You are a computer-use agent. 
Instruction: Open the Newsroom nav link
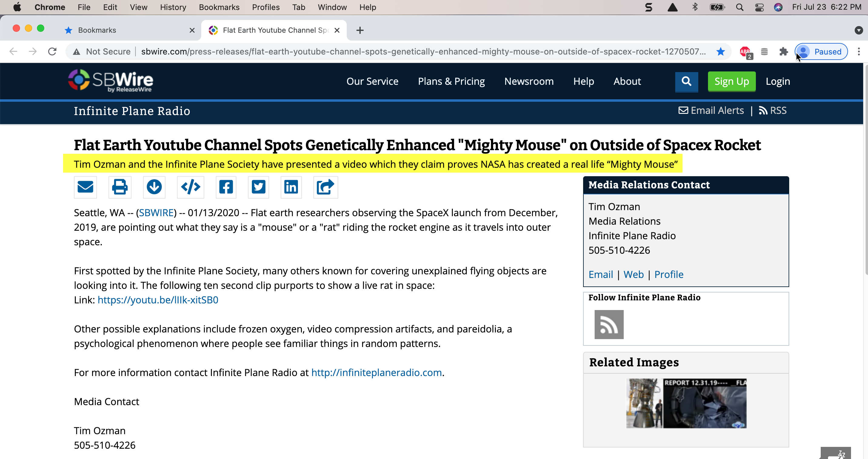pos(529,81)
